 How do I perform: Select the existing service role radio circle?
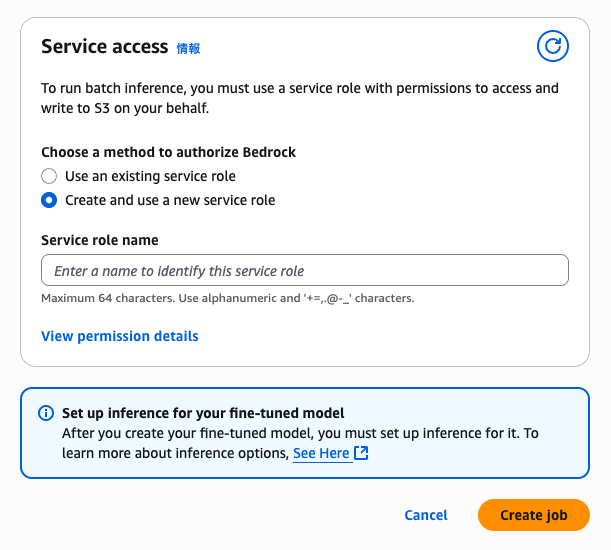coord(49,176)
